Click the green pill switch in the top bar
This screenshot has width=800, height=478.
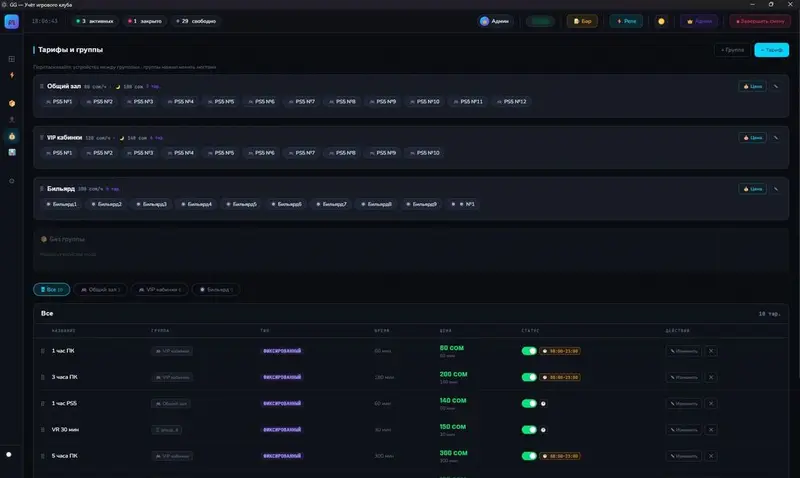pyautogui.click(x=540, y=21)
